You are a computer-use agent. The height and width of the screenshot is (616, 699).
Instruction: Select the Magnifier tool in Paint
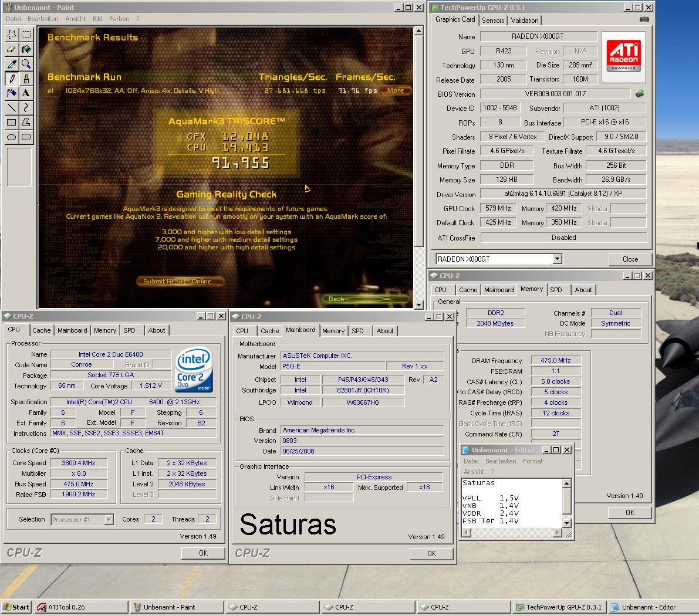[26, 64]
